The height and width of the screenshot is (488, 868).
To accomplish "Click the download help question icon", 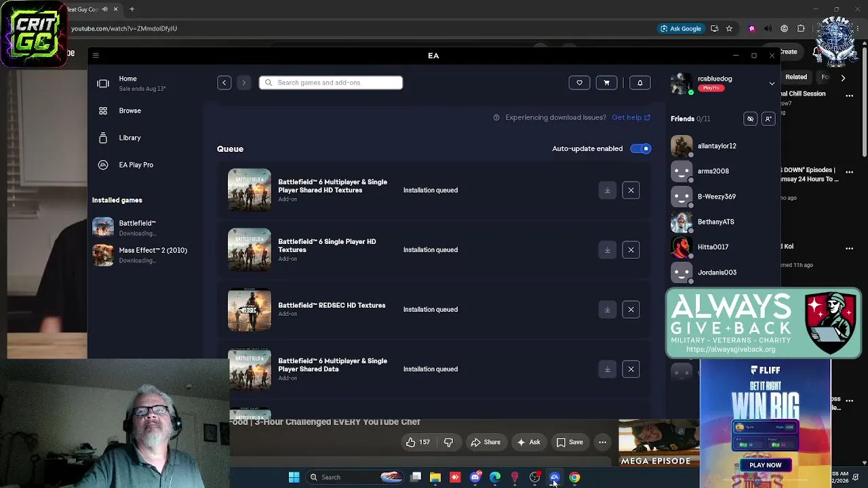I will [496, 117].
